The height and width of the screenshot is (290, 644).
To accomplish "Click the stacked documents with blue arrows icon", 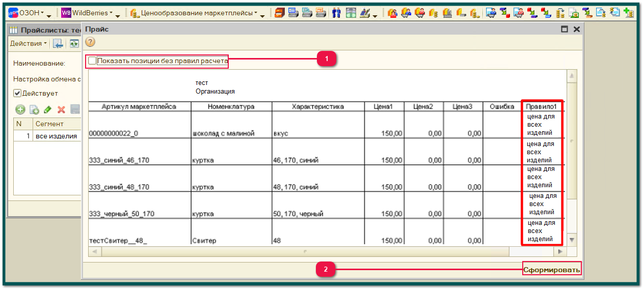I will coord(614,13).
